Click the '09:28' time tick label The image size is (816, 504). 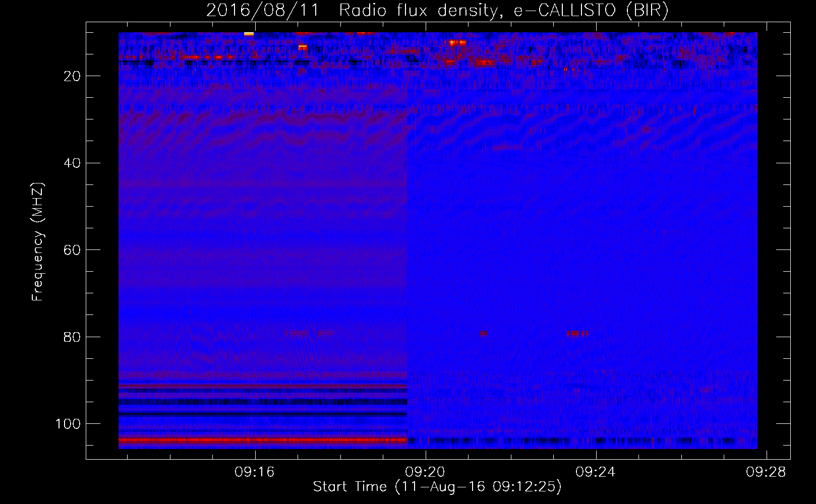pyautogui.click(x=766, y=472)
